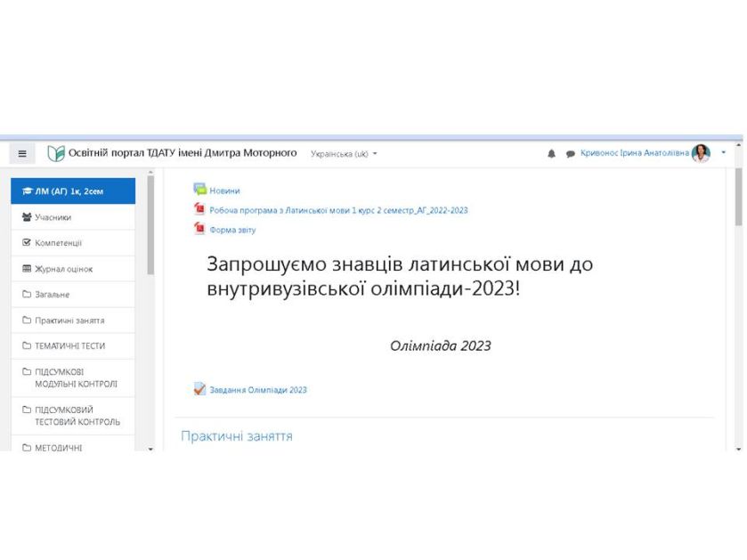Viewport: 747px width, 560px height.
Task: Open the notifications bell icon
Action: click(x=552, y=152)
